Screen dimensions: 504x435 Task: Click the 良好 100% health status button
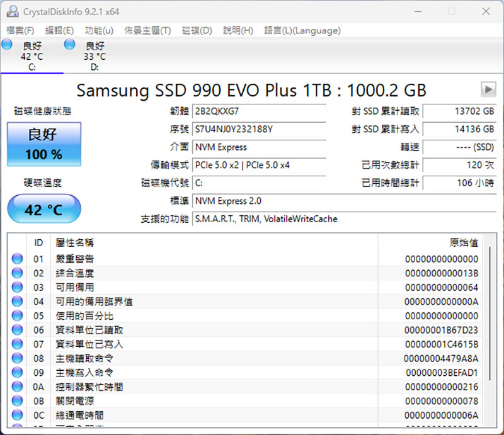click(x=44, y=144)
